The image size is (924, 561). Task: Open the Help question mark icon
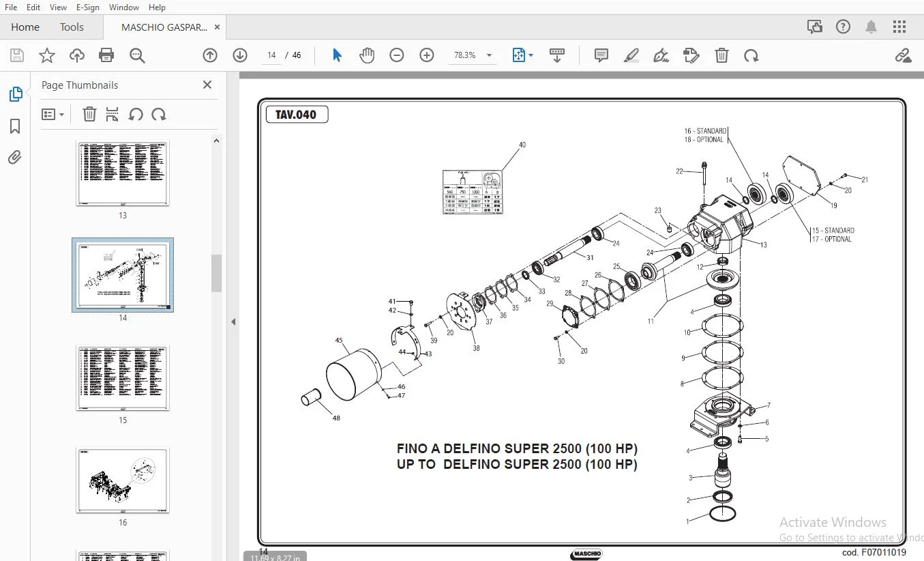tap(844, 27)
